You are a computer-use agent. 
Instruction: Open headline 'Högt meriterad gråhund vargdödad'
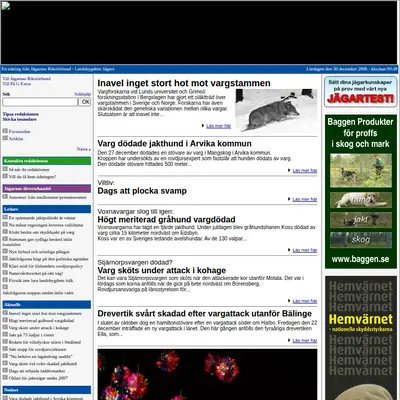click(x=166, y=220)
